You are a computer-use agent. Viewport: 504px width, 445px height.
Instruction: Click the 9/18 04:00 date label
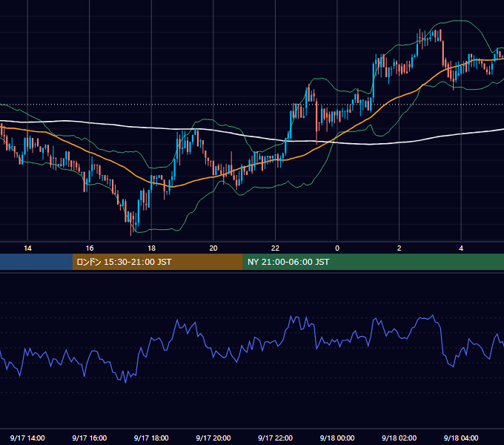(x=461, y=438)
